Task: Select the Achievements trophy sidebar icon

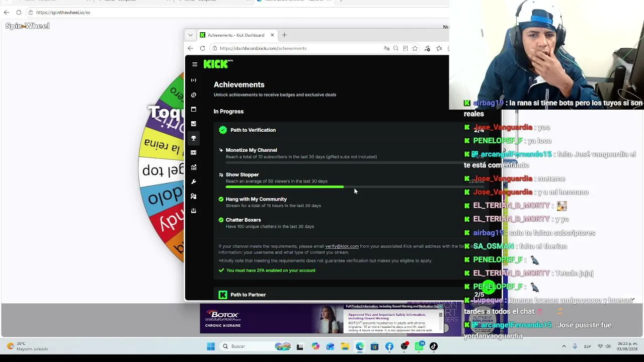Action: click(x=194, y=138)
